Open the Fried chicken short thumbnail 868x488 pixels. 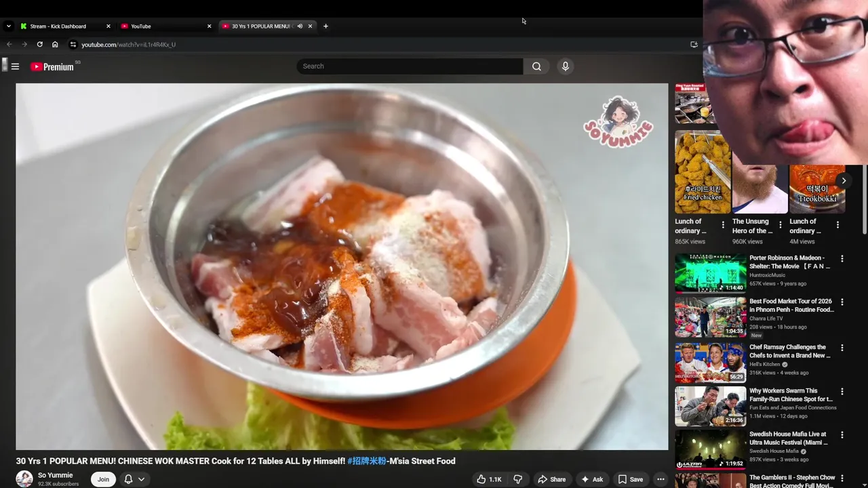(x=703, y=172)
